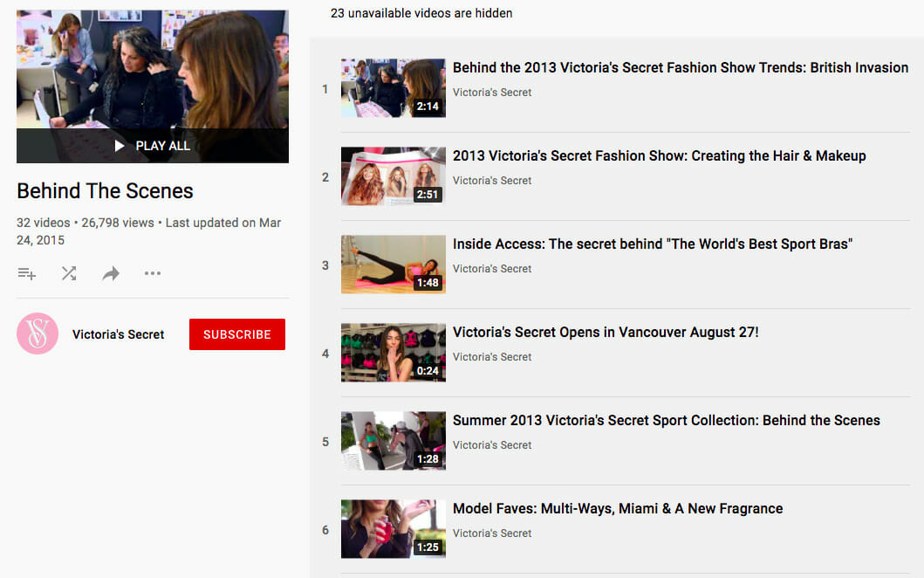Shuffle the Behind The Scenes playlist
The height and width of the screenshot is (578, 924).
pyautogui.click(x=69, y=273)
